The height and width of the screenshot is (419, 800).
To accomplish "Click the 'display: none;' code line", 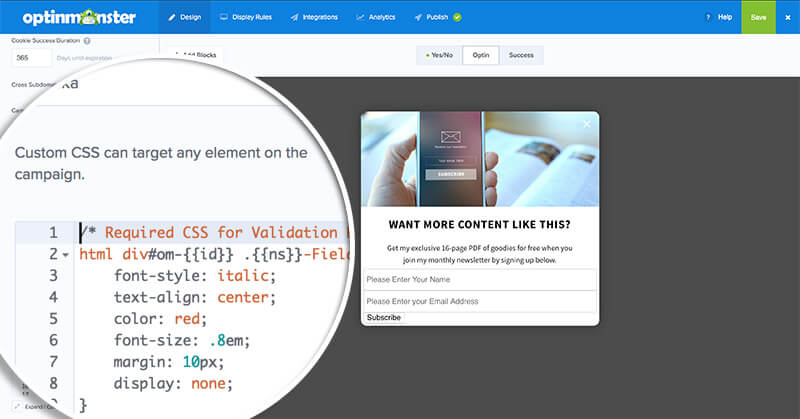I will pos(173,383).
